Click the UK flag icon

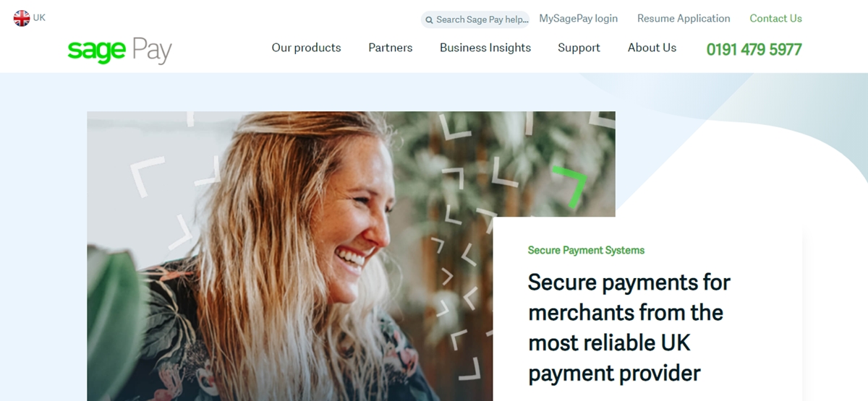[x=22, y=19]
